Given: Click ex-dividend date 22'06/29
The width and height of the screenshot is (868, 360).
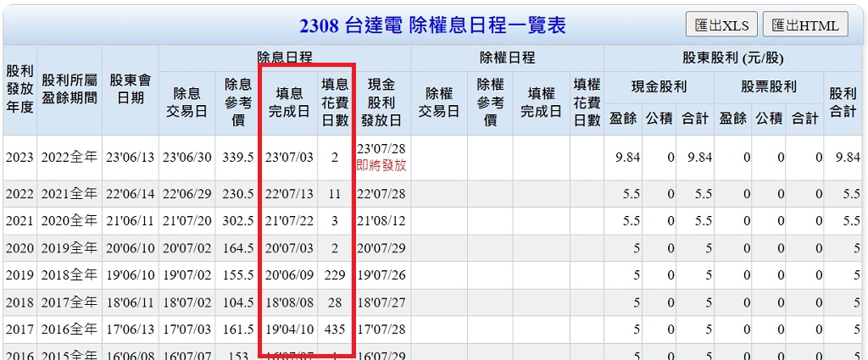Looking at the screenshot, I should (x=186, y=193).
